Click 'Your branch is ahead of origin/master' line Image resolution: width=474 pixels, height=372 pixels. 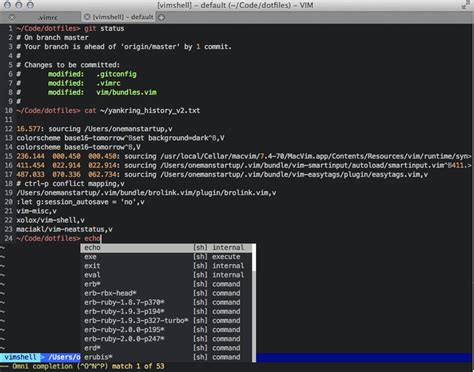click(x=124, y=47)
